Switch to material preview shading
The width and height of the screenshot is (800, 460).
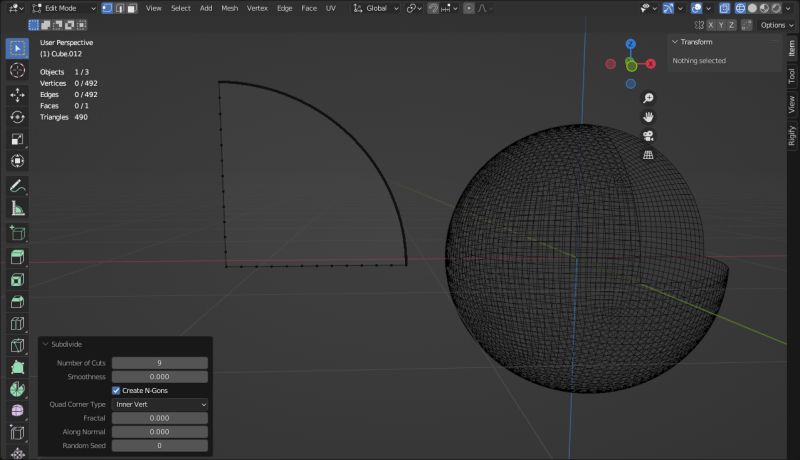tap(764, 8)
